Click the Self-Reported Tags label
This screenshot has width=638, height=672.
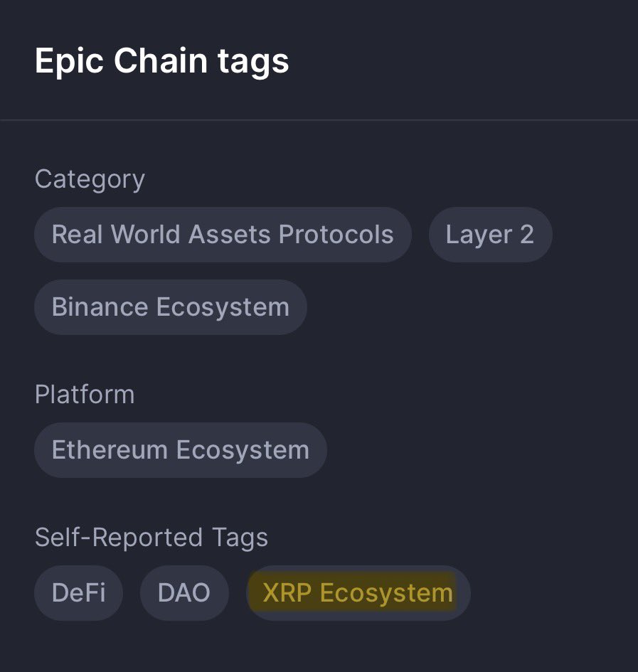point(151,538)
